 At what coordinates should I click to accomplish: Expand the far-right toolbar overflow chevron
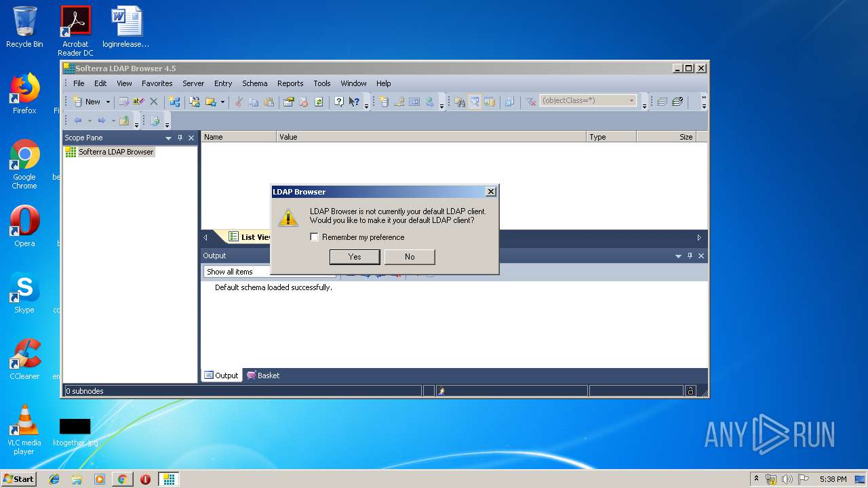click(703, 102)
